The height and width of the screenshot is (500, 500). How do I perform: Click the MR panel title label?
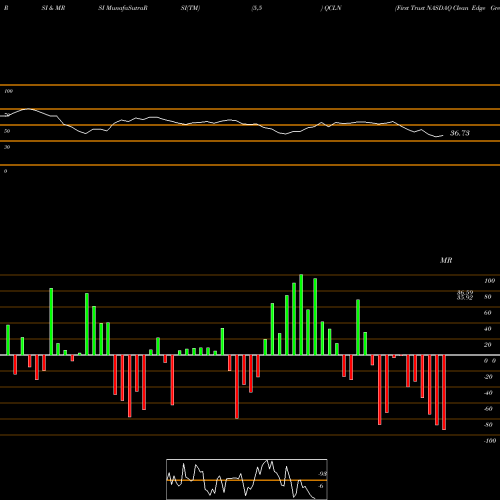point(446,260)
